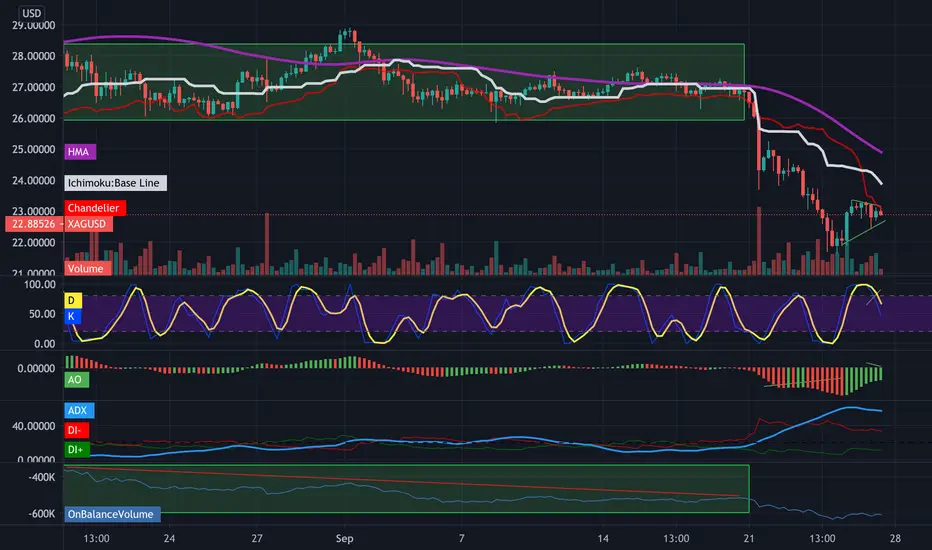Screen dimensions: 932x550
Task: Select the Volume indicator label
Action: tap(87, 269)
